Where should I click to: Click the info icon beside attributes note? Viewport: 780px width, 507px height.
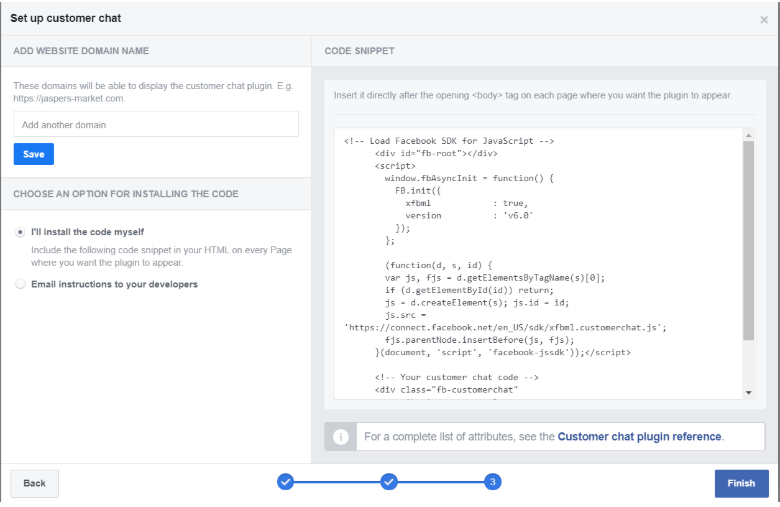(341, 437)
